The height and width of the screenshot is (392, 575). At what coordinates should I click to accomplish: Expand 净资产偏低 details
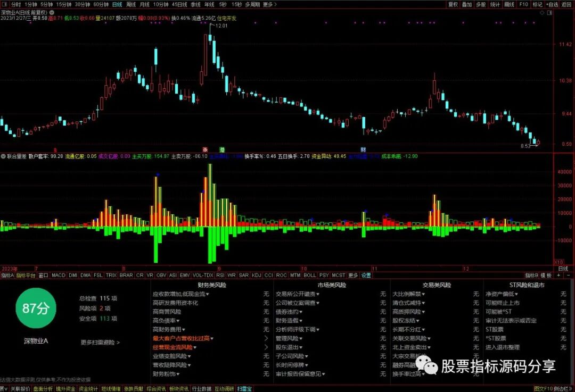[x=502, y=294]
